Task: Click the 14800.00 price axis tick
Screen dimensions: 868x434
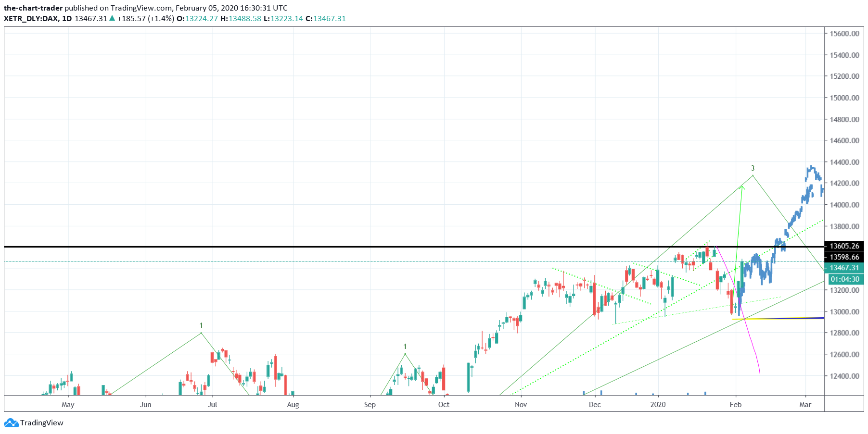Action: point(844,120)
